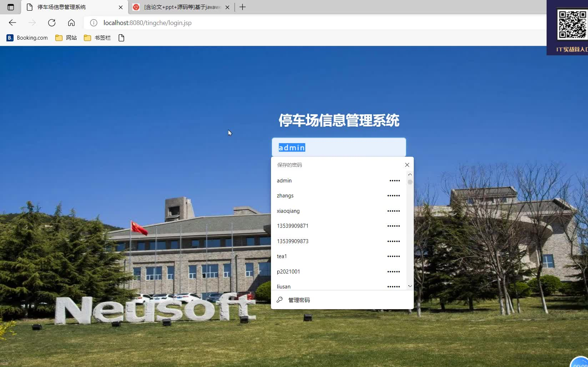Screen dimensions: 588x367
Task: Open the Booking.com bookmark
Action: (x=27, y=38)
